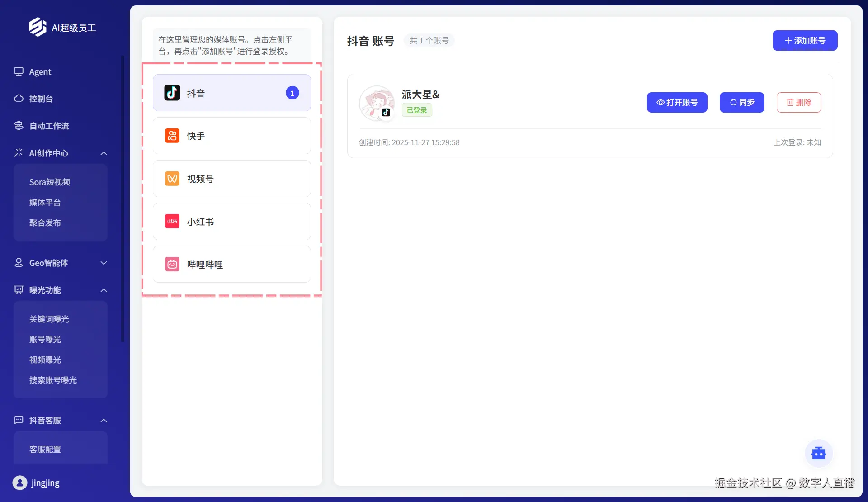868x502 pixels.
Task: Click the 哔哩哔哩 pink icon
Action: tap(172, 264)
